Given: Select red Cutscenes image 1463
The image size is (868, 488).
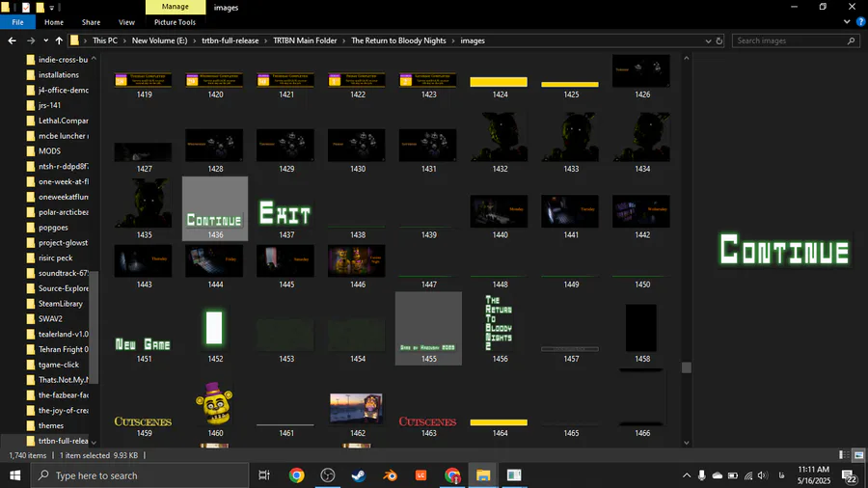Looking at the screenshot, I should pos(428,422).
